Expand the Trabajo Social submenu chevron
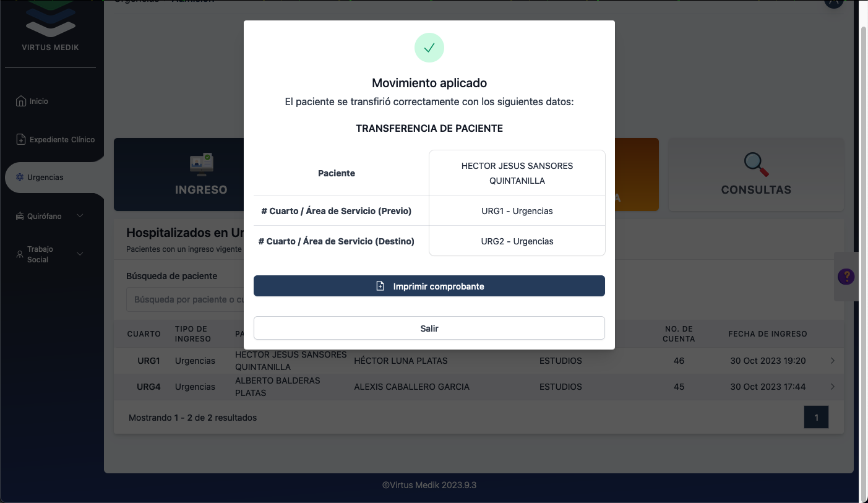868x503 pixels. coord(80,254)
